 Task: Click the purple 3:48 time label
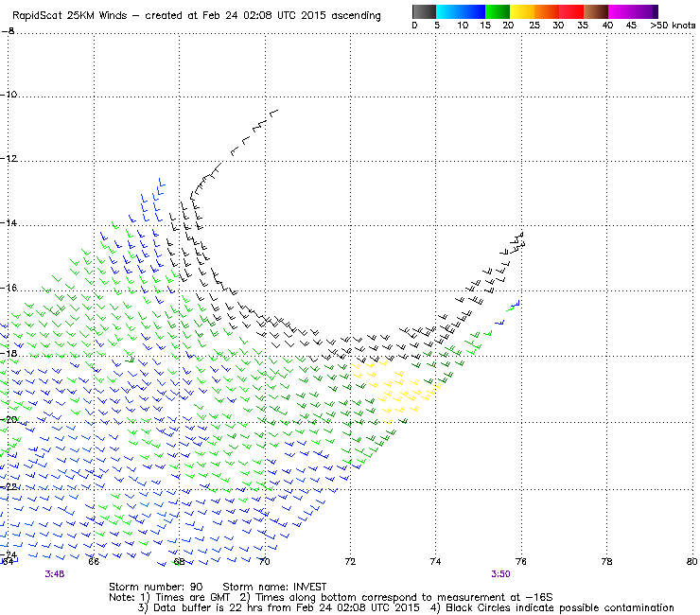pos(55,574)
